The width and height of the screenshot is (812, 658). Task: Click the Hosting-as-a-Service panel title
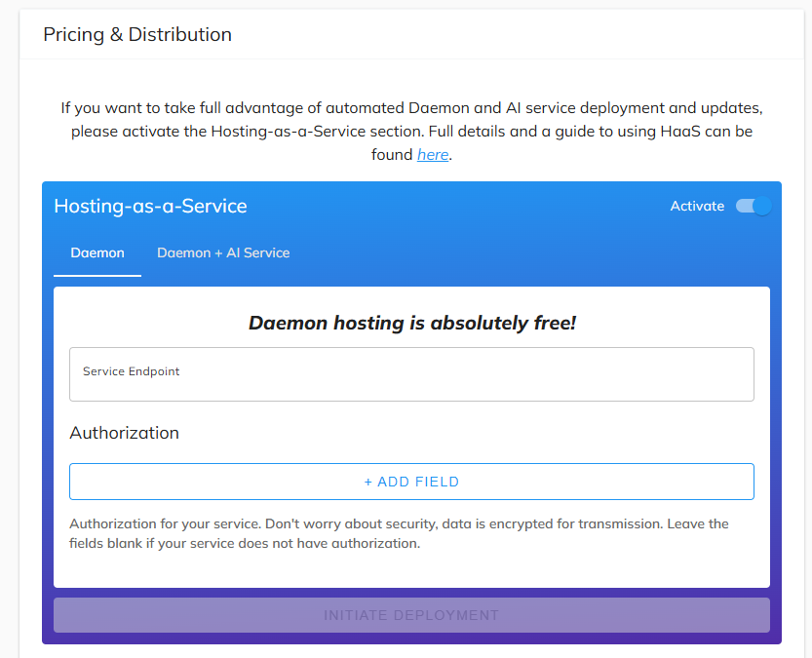(x=150, y=206)
